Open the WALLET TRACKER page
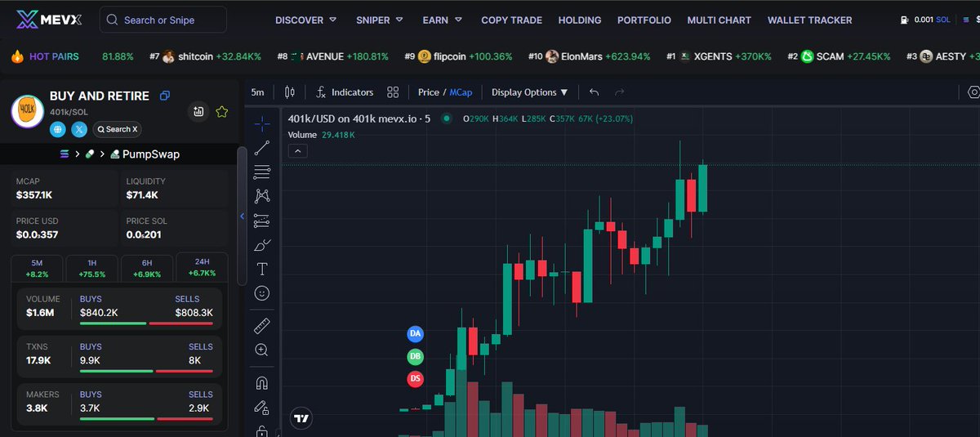The height and width of the screenshot is (437, 980). point(810,20)
